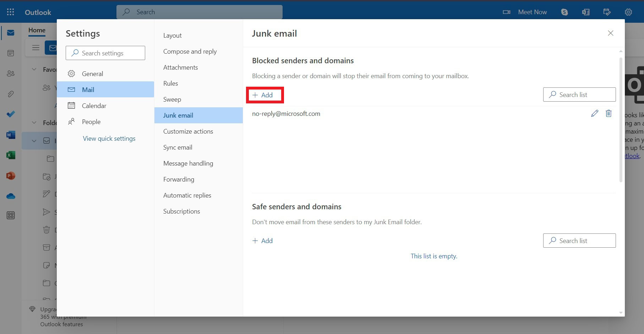
Task: Open the To Do checkmark icon in the left rail
Action: 11,114
